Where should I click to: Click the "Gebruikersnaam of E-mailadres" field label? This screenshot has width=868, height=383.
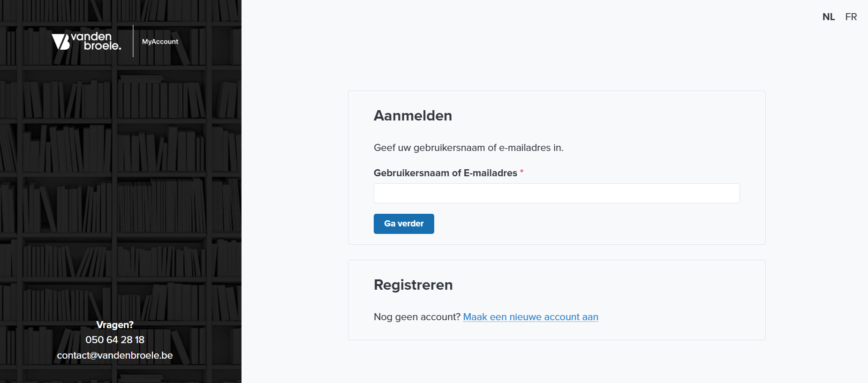445,173
